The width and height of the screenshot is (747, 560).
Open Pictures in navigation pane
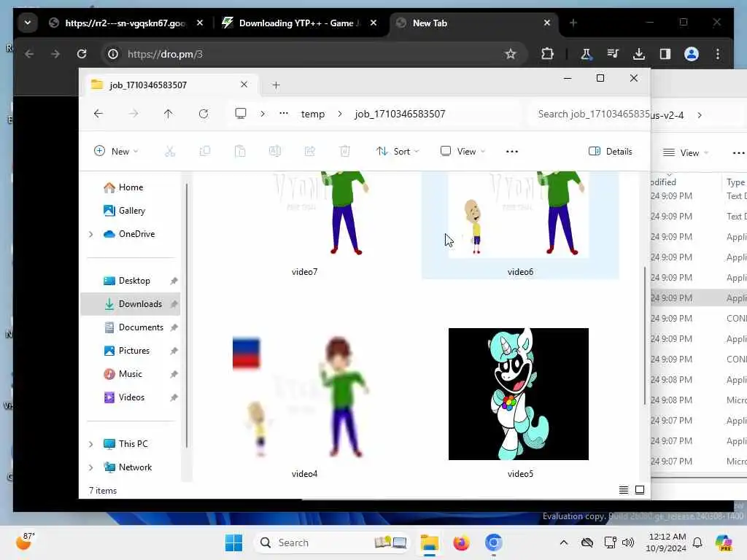coord(134,351)
